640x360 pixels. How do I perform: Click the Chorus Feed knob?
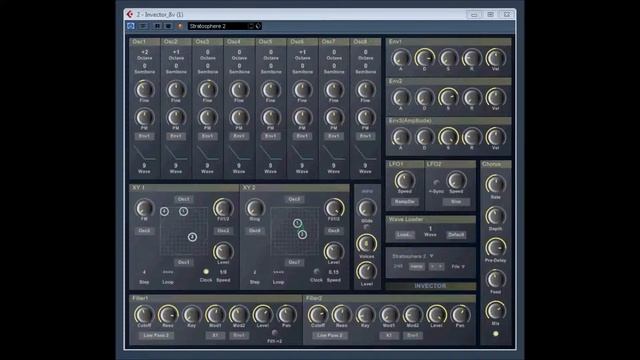496,279
